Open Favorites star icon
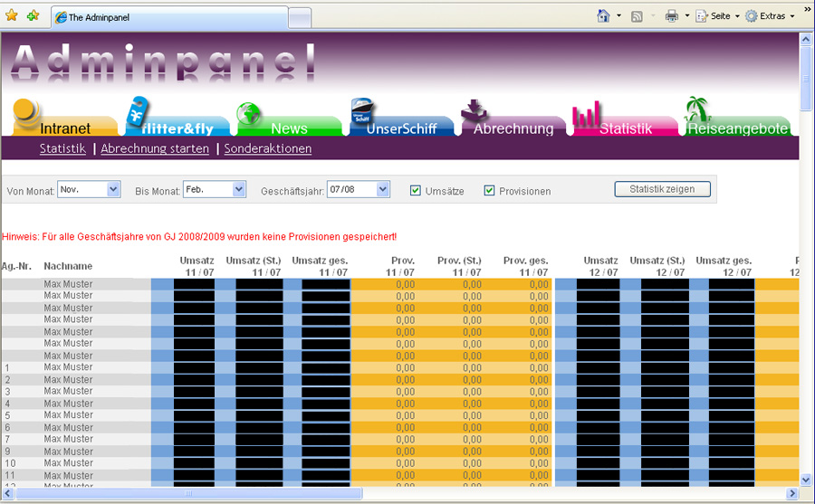The width and height of the screenshot is (815, 504). [12, 15]
